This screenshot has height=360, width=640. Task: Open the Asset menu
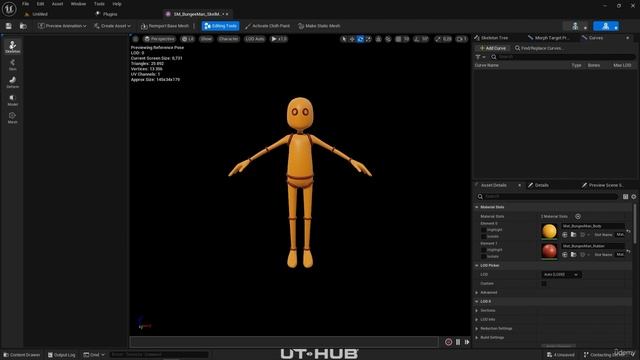58,4
